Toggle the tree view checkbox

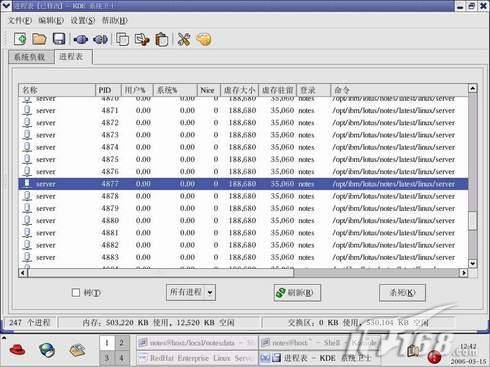pyautogui.click(x=76, y=293)
